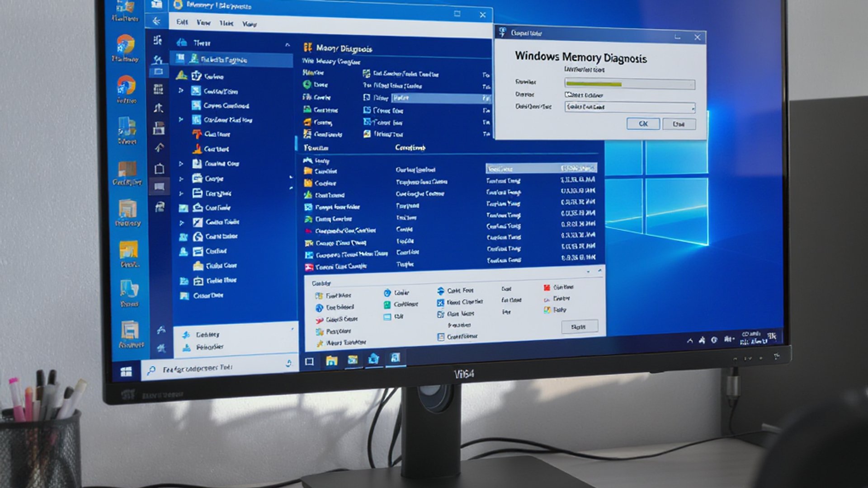Show hidden system tray icons
The width and height of the screenshot is (868, 488).
click(689, 341)
